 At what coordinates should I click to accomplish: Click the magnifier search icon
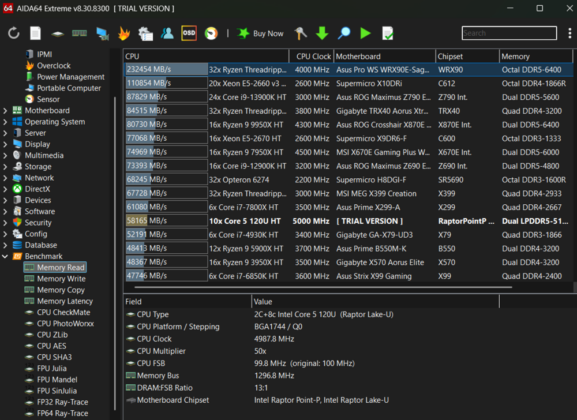coord(344,33)
